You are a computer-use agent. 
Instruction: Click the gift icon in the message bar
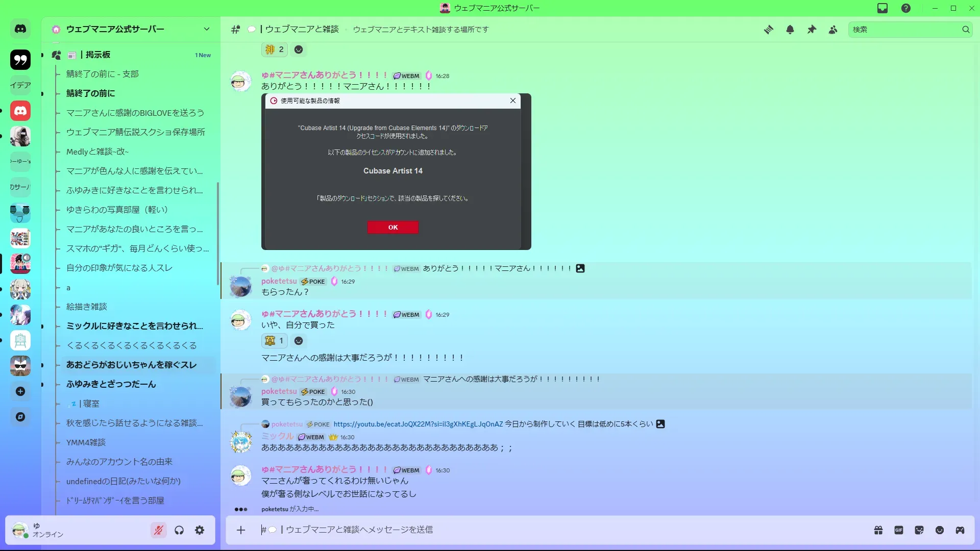pyautogui.click(x=878, y=530)
